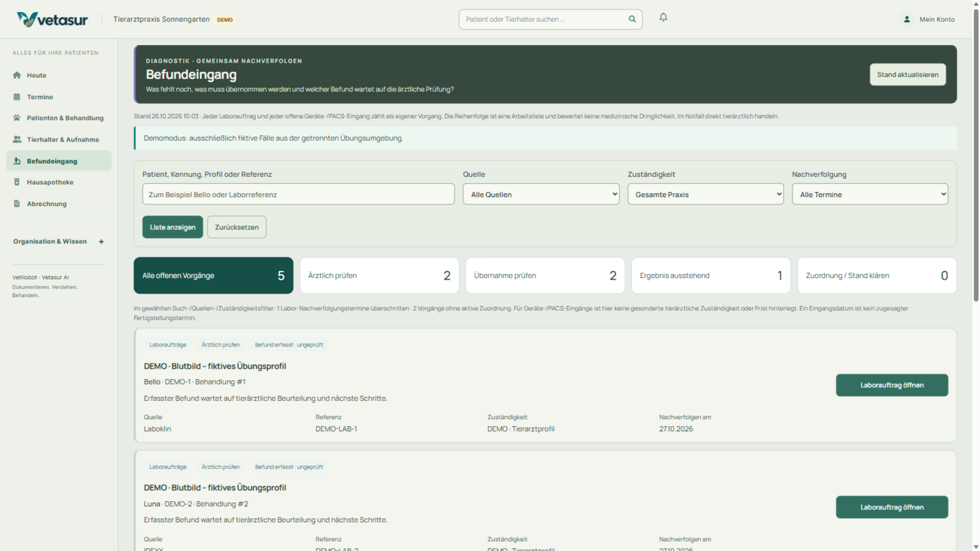Screen dimensions: 980x551
Task: Open the Nachverfolgung dropdown
Action: point(870,194)
